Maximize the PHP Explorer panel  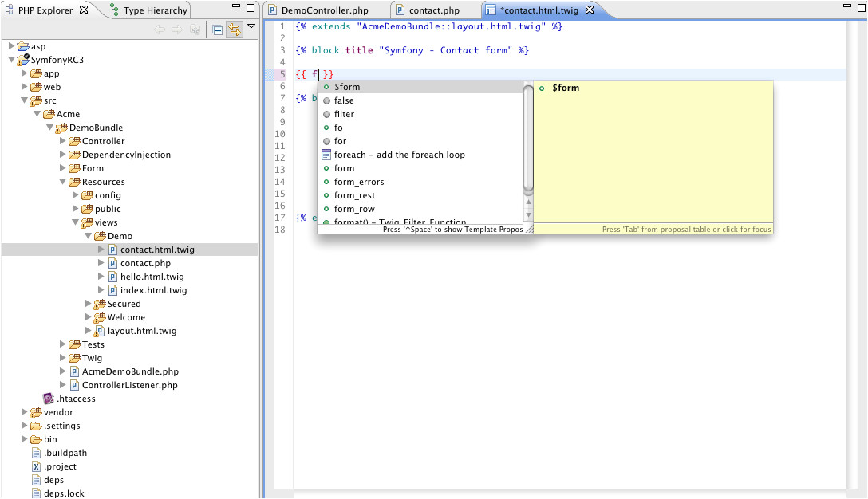251,8
